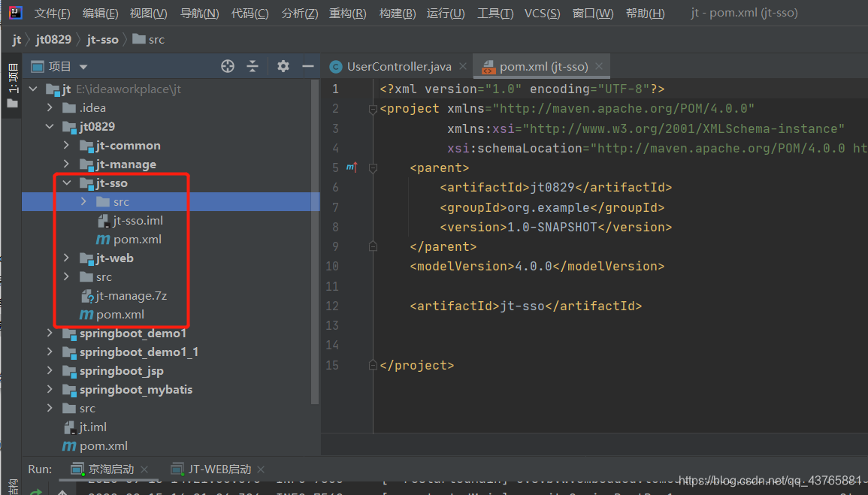Expand the src folder under jt0829
Screen dimensions: 868x495
click(66, 277)
